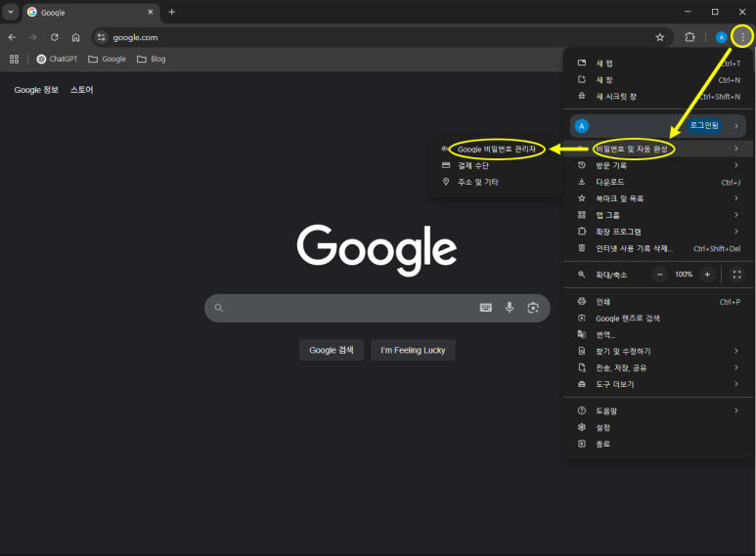Screen dimensions: 756x556
Task: Click the 스토어 link
Action: (x=81, y=90)
